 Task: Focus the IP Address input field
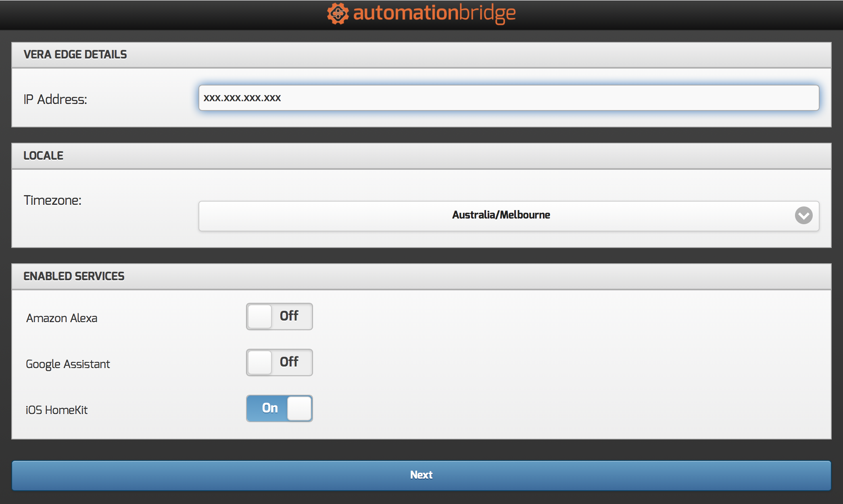(508, 98)
